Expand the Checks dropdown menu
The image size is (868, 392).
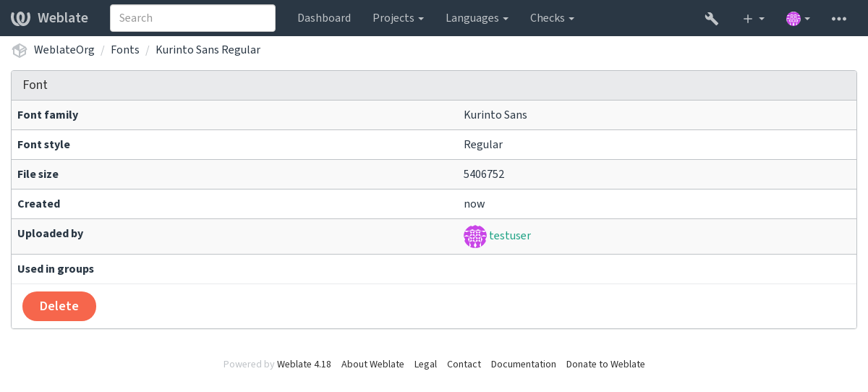[x=552, y=18]
